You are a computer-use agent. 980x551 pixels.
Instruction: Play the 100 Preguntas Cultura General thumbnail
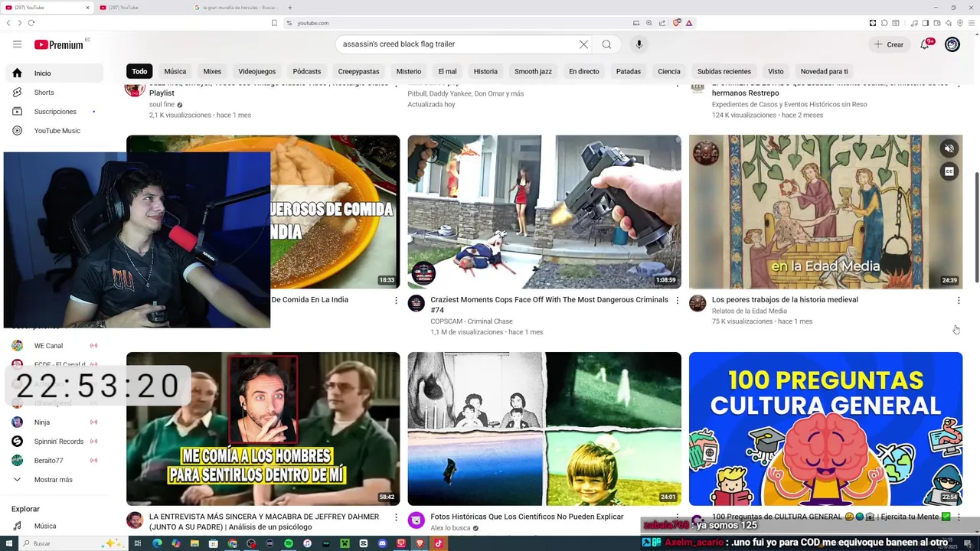pyautogui.click(x=825, y=429)
